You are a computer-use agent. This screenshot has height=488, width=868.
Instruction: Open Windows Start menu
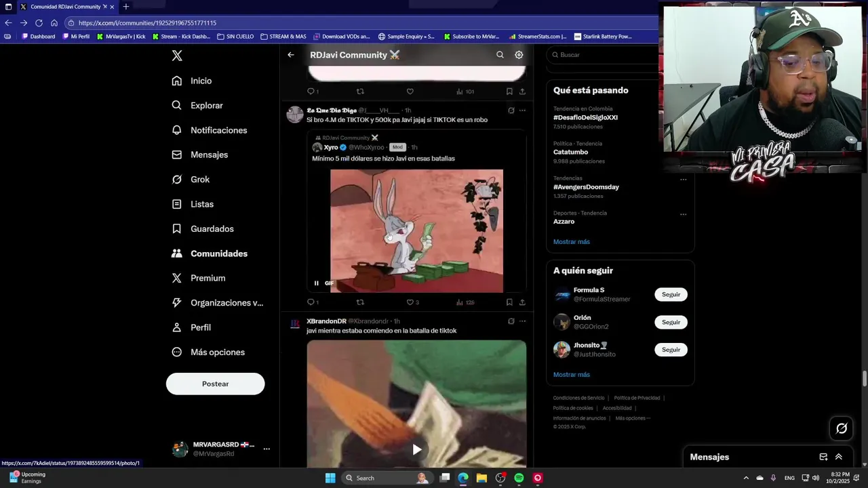(x=330, y=478)
